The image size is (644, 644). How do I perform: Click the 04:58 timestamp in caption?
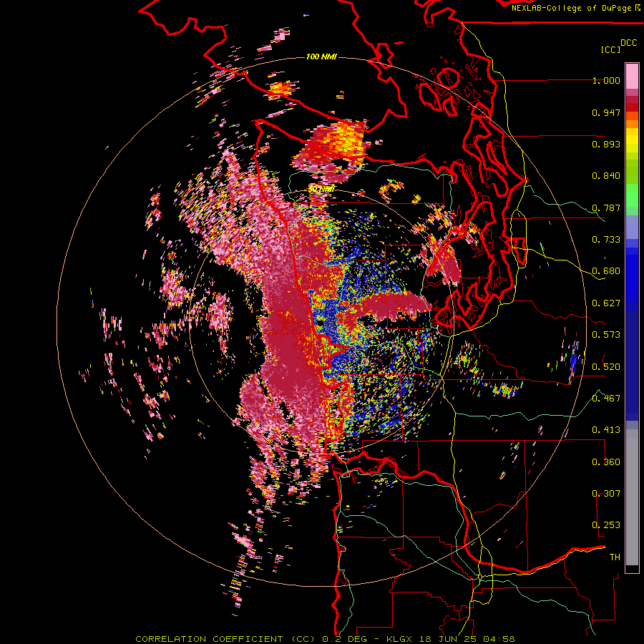pos(499,639)
